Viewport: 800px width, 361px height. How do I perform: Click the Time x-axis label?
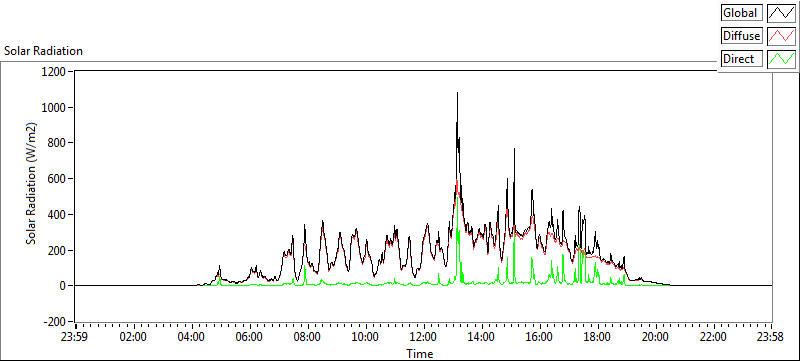[419, 353]
